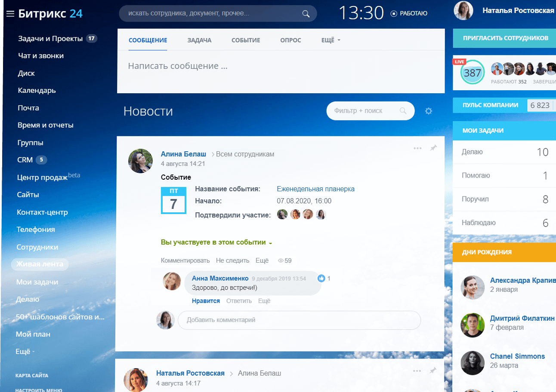Screen dimensions: 556x392
Task: Open Поручил tasks counter row showing 8
Action: [504, 199]
